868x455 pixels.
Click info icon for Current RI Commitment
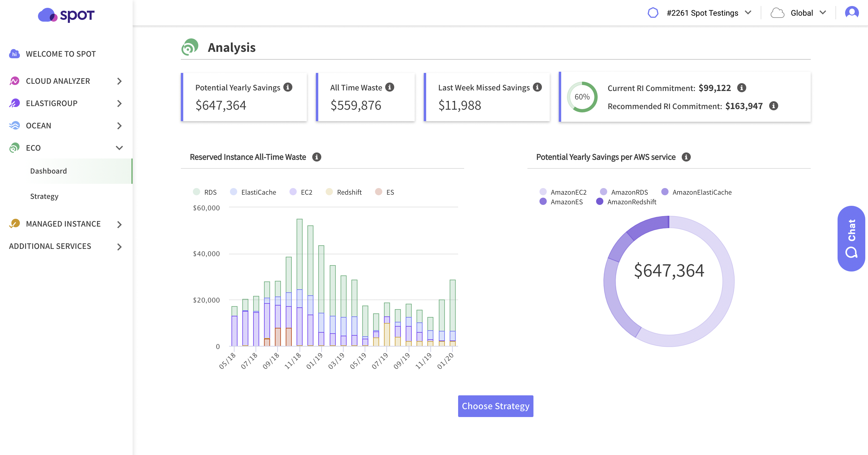(x=741, y=88)
